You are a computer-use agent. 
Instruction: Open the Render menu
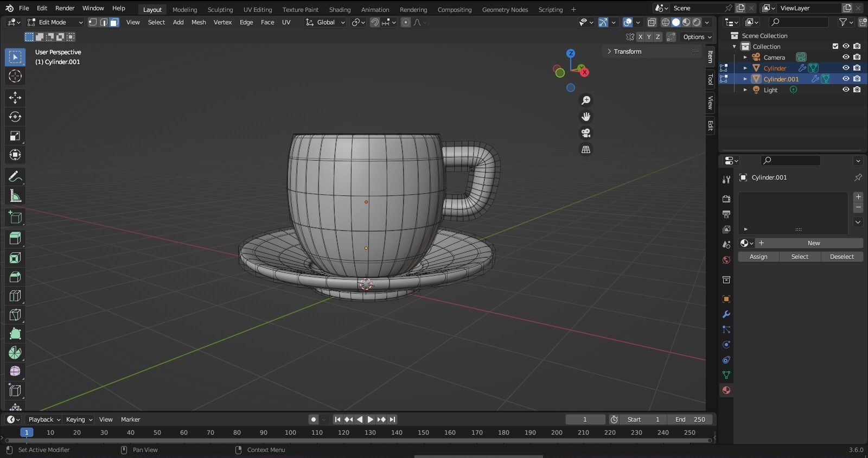(x=65, y=8)
